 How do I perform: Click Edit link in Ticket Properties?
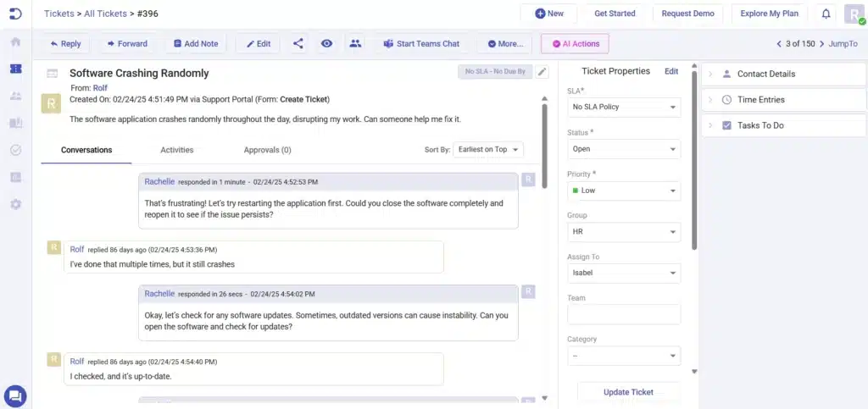[x=671, y=71]
